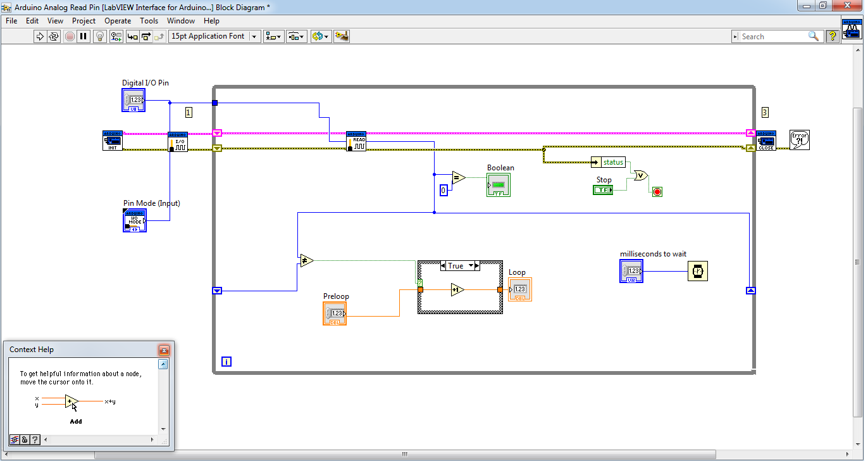The height and width of the screenshot is (461, 868).
Task: Open the Operate menu
Action: (118, 21)
